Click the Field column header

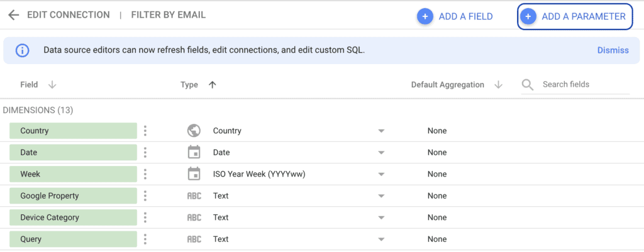point(29,85)
